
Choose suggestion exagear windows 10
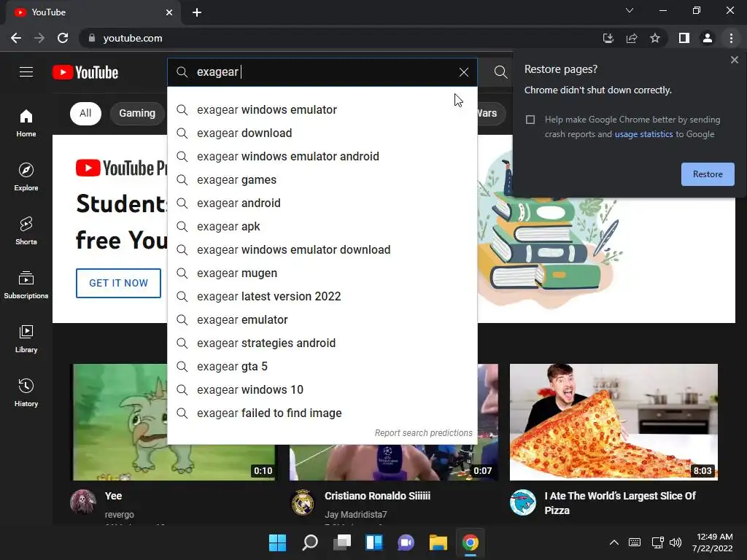(322, 389)
